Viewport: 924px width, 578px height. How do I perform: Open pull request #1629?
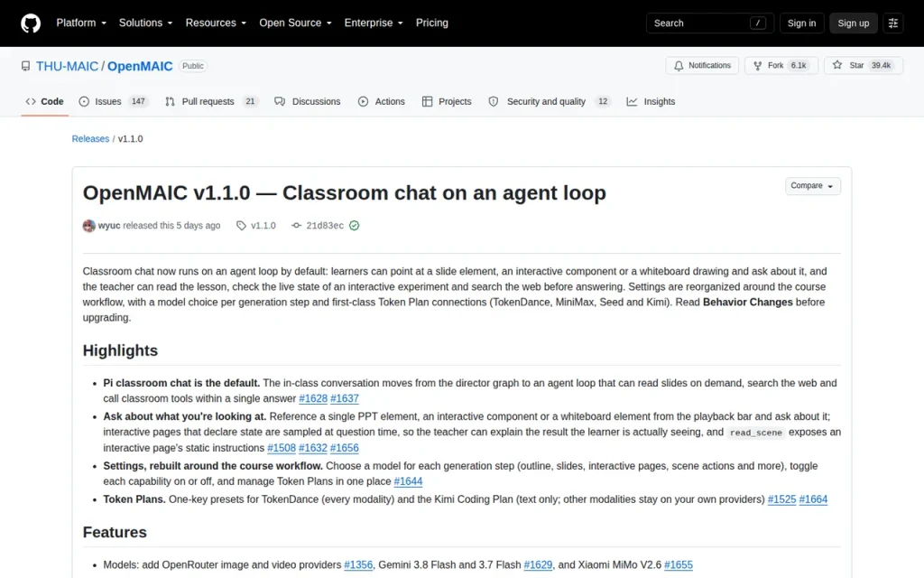538,565
